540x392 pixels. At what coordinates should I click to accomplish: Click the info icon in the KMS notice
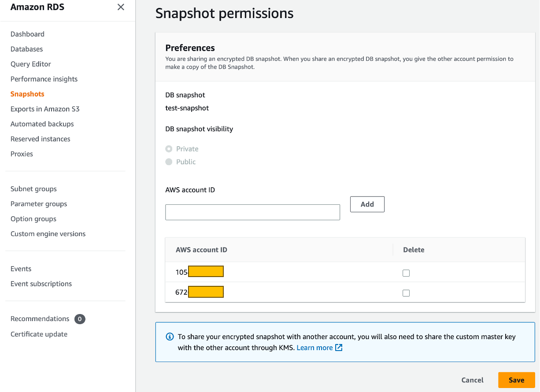point(170,337)
